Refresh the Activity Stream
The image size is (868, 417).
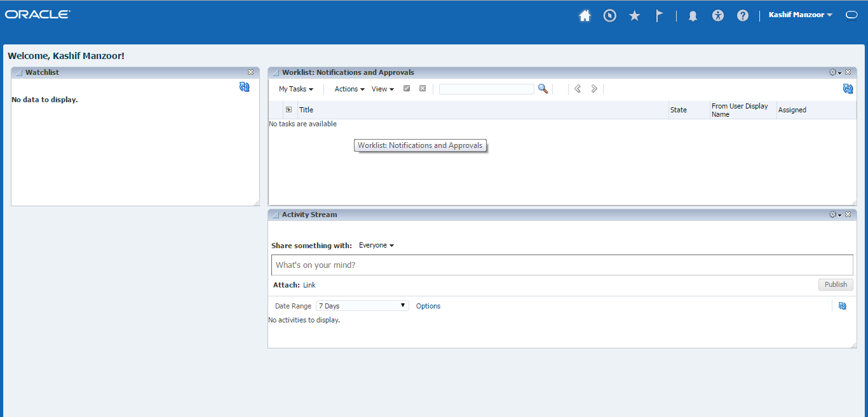(843, 306)
